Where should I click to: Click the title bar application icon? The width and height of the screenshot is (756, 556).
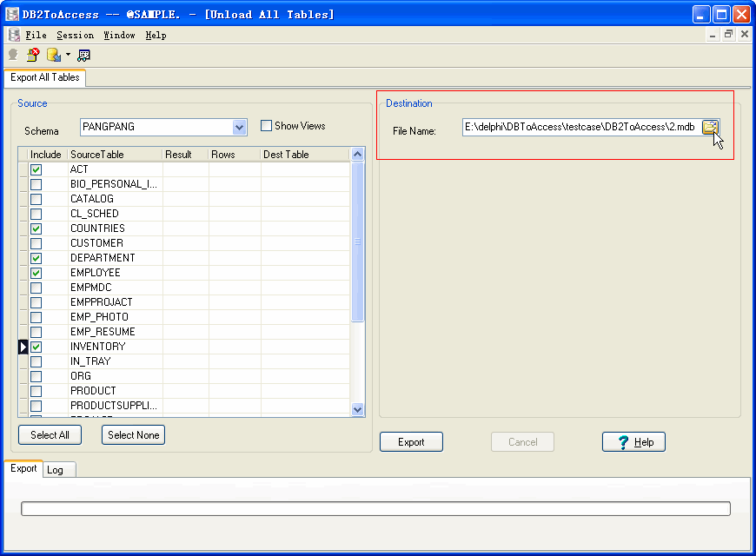tap(12, 15)
